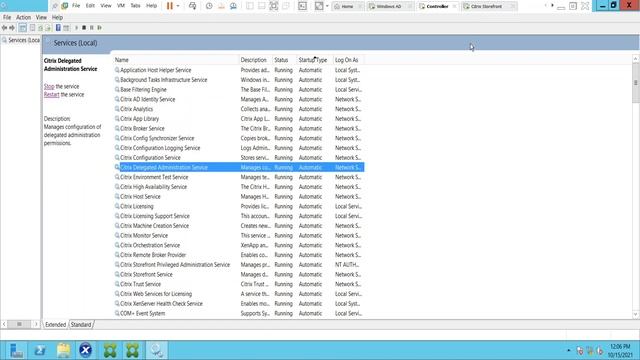Open the Services Action menu
Image resolution: width=640 pixels, height=360 pixels.
(x=23, y=18)
